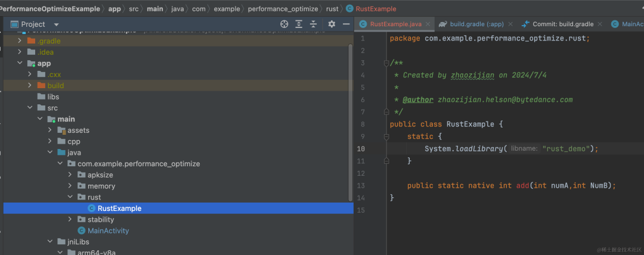644x255 pixels.
Task: Collapse the src folder
Action: [30, 108]
